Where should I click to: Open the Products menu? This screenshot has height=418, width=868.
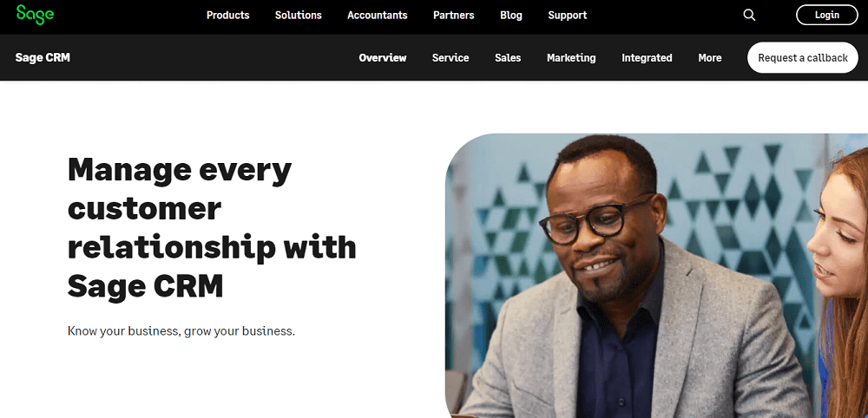coord(228,15)
